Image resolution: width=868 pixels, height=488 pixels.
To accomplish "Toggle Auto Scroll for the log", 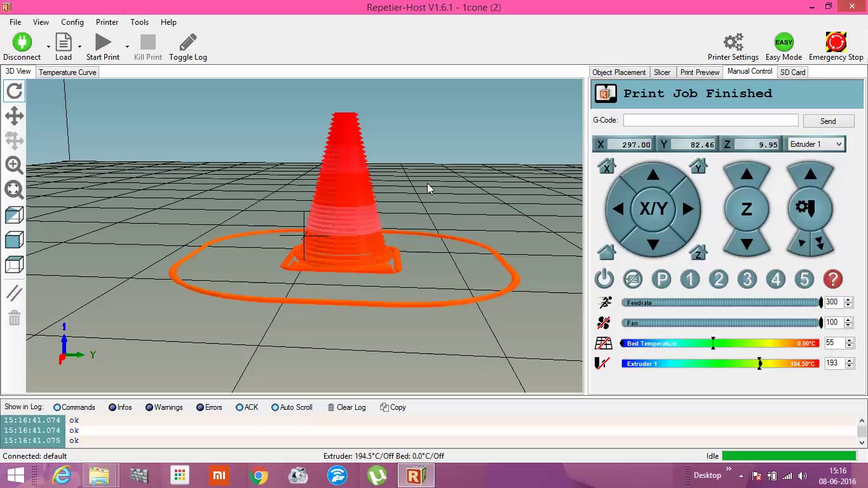I will click(x=292, y=407).
